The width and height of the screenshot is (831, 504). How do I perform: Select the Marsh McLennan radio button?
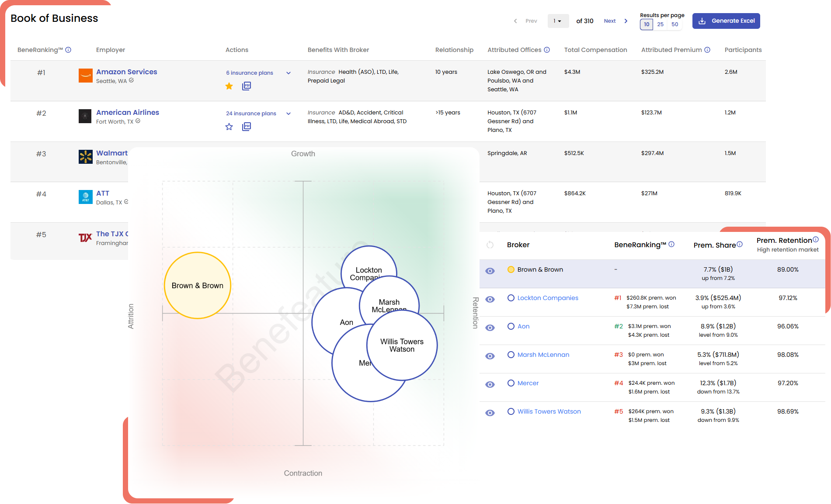click(x=511, y=355)
